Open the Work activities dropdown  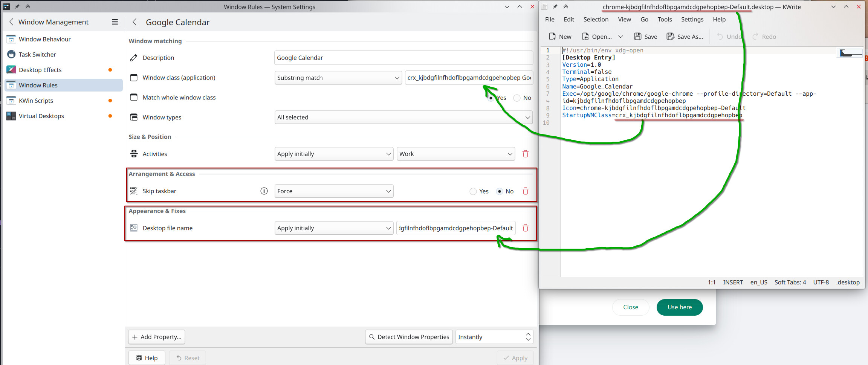[x=455, y=154]
